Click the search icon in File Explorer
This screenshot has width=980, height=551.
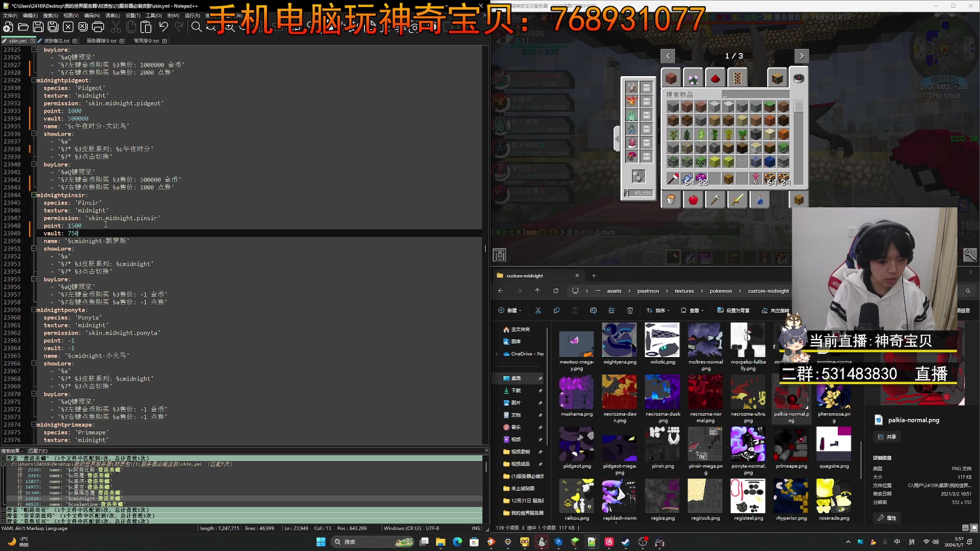click(x=968, y=291)
